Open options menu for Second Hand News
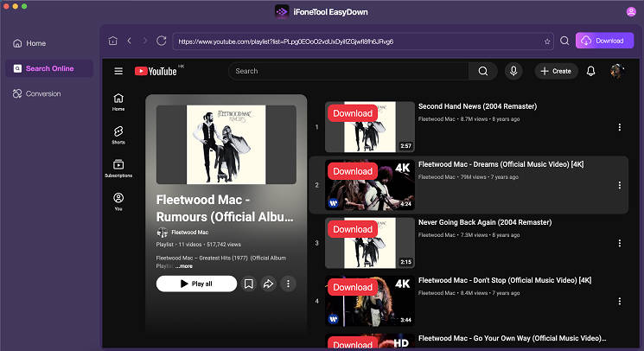 click(619, 127)
